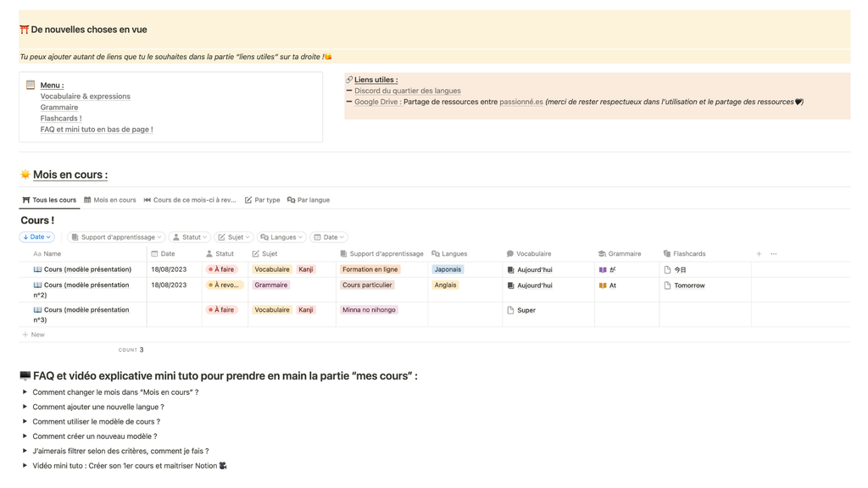This screenshot has height=488, width=868.
Task: Click the À revo... status tag
Action: 224,285
